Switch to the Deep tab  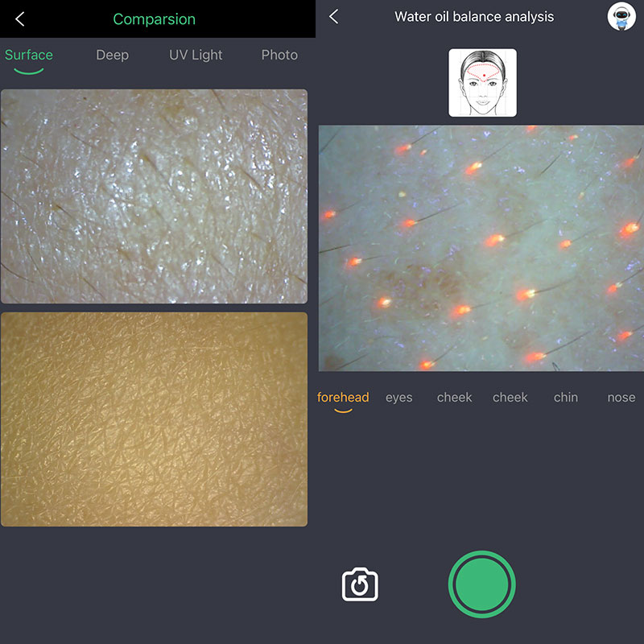tap(112, 56)
